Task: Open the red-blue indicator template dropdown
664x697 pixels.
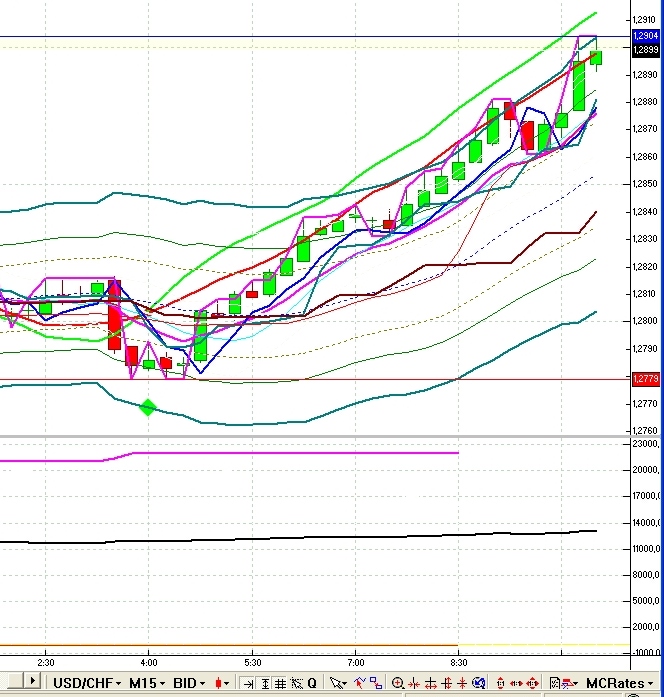Action: click(x=569, y=683)
